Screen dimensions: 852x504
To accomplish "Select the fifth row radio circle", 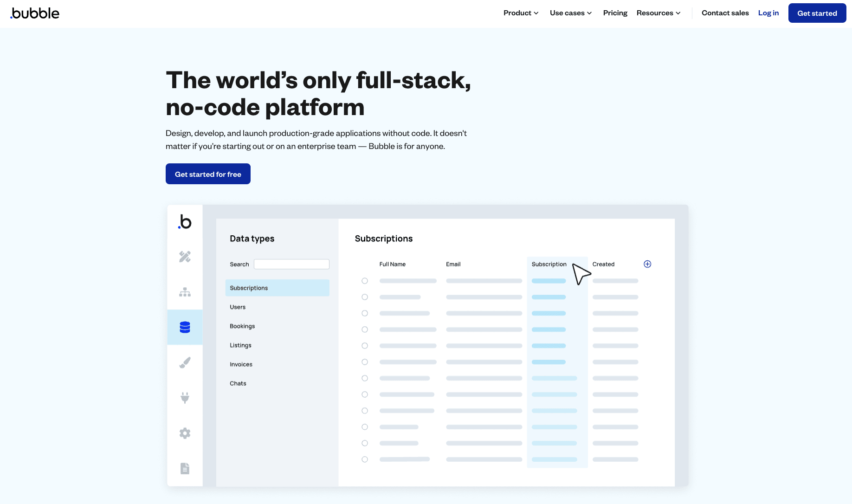I will 365,346.
